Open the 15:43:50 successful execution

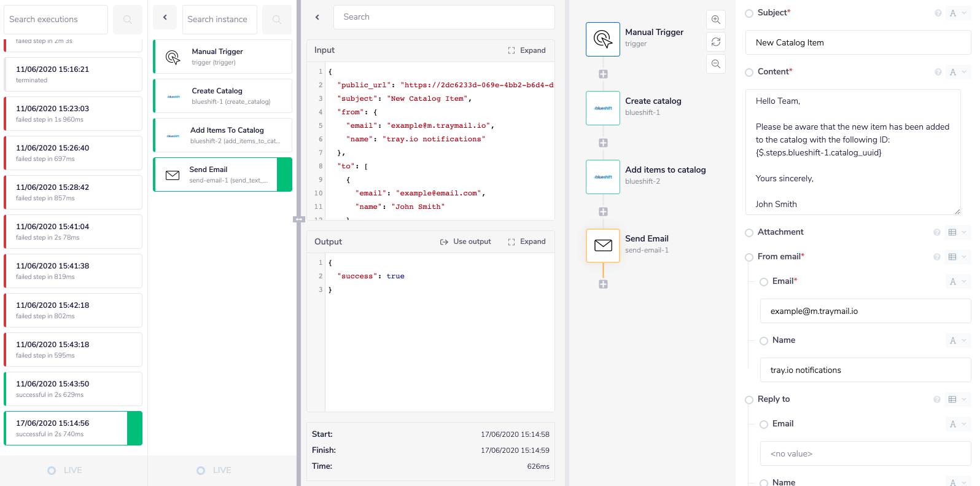pyautogui.click(x=73, y=389)
